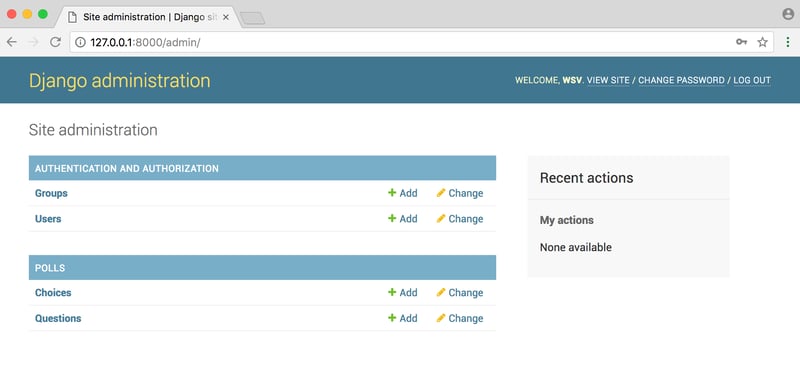Open site info icon beside the URL
Image resolution: width=800 pixels, height=374 pixels.
[80, 42]
